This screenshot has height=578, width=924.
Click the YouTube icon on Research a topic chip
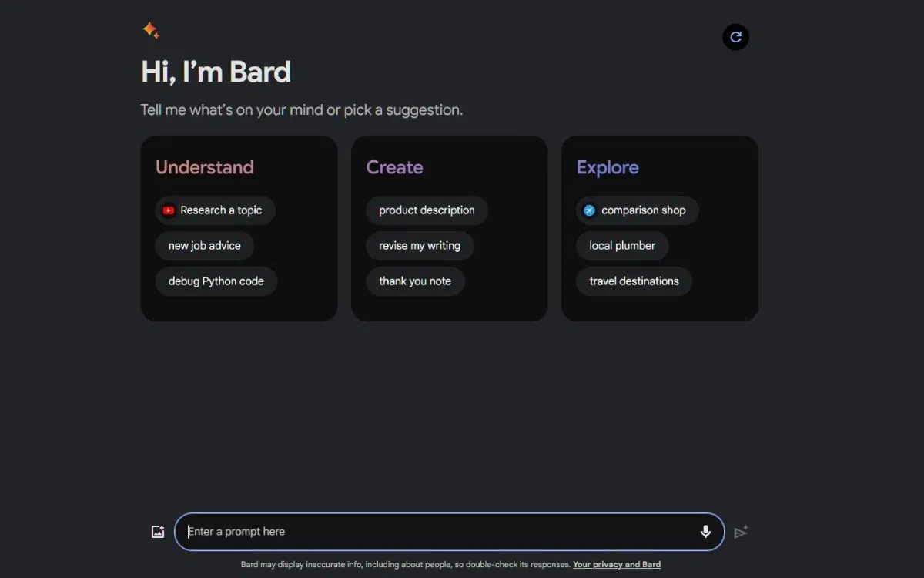tap(169, 210)
